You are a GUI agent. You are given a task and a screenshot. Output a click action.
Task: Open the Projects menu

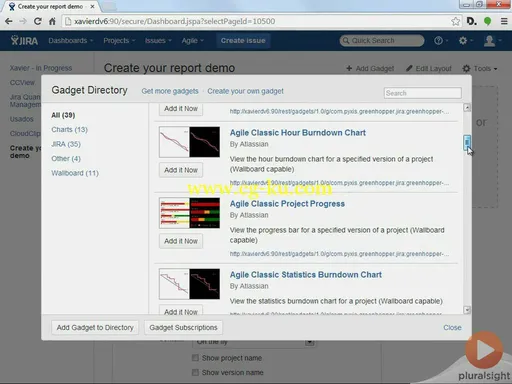pos(119,41)
